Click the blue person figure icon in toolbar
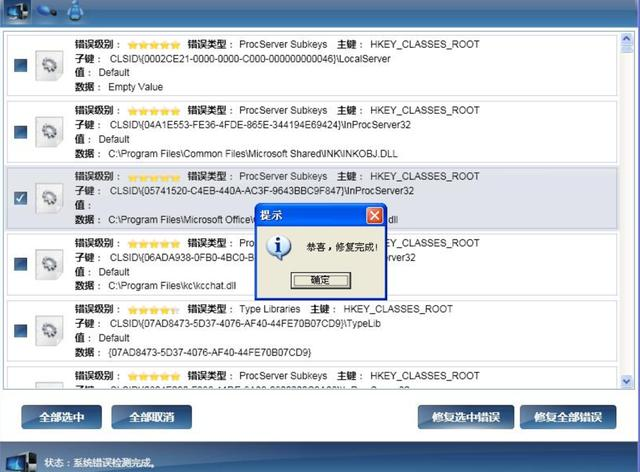640x472 pixels. tap(75, 10)
